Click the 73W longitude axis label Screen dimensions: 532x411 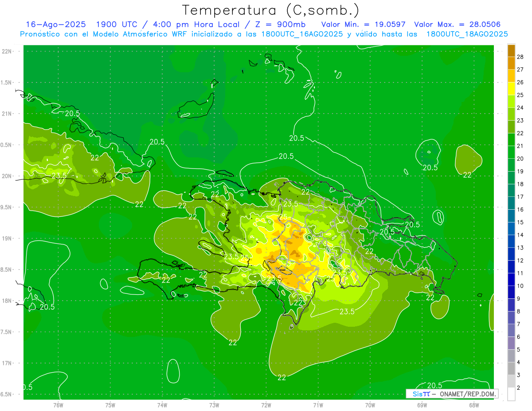[x=214, y=405]
